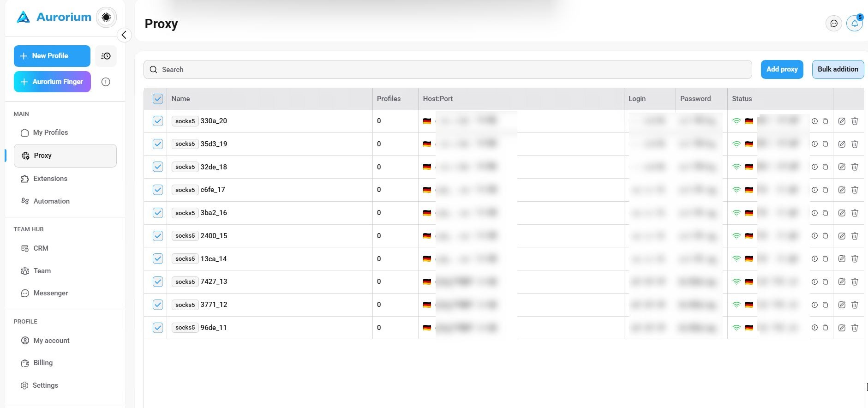Select Proxy in the sidebar
Image resolution: width=868 pixels, height=408 pixels.
point(65,156)
